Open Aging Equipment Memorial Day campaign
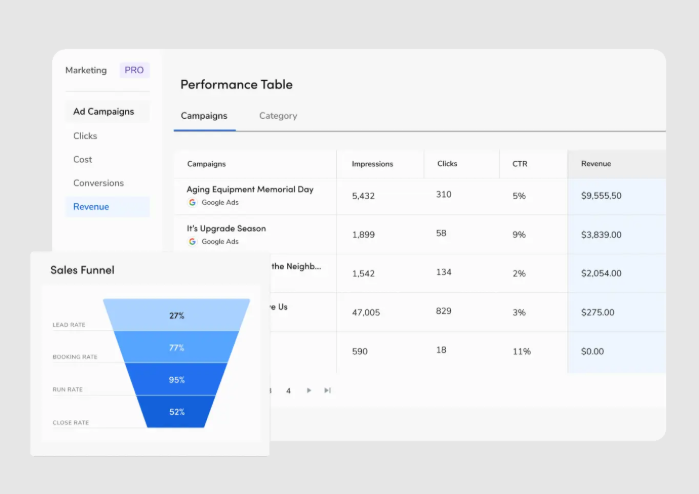Screen dimensions: 699x494 pyautogui.click(x=250, y=189)
